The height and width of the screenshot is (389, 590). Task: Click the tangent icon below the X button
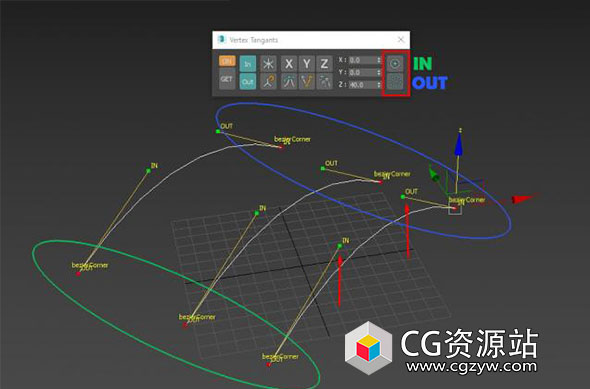coord(289,82)
